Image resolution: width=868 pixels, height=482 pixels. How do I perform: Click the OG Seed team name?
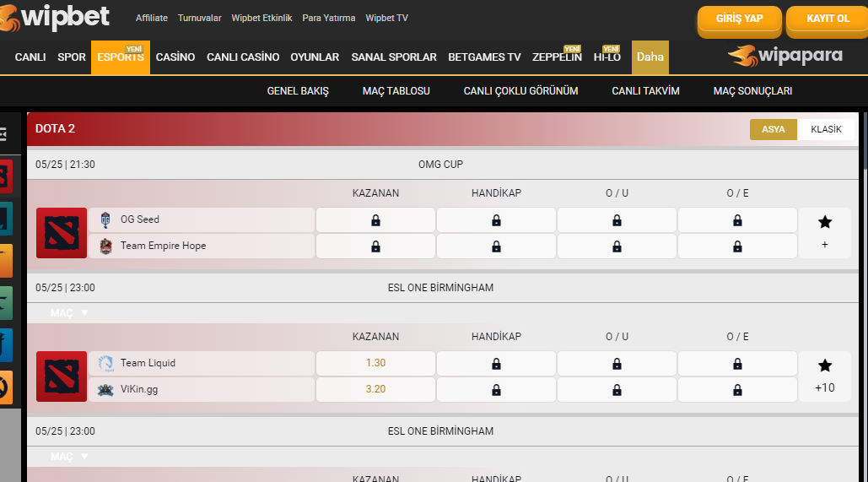[140, 219]
